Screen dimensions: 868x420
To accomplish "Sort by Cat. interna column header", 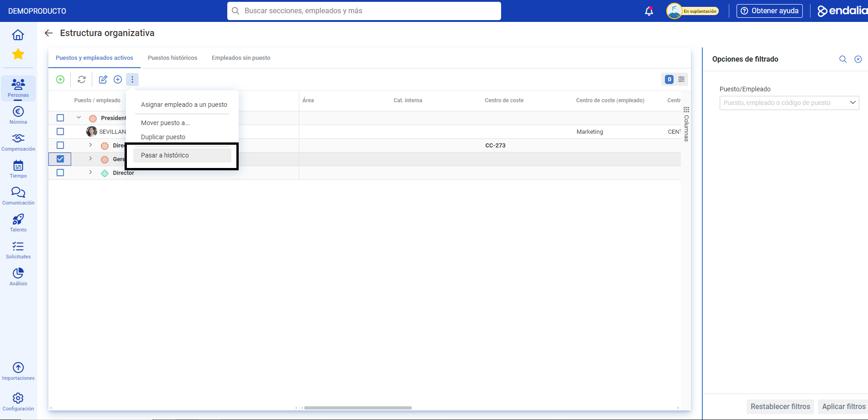I will pos(408,100).
